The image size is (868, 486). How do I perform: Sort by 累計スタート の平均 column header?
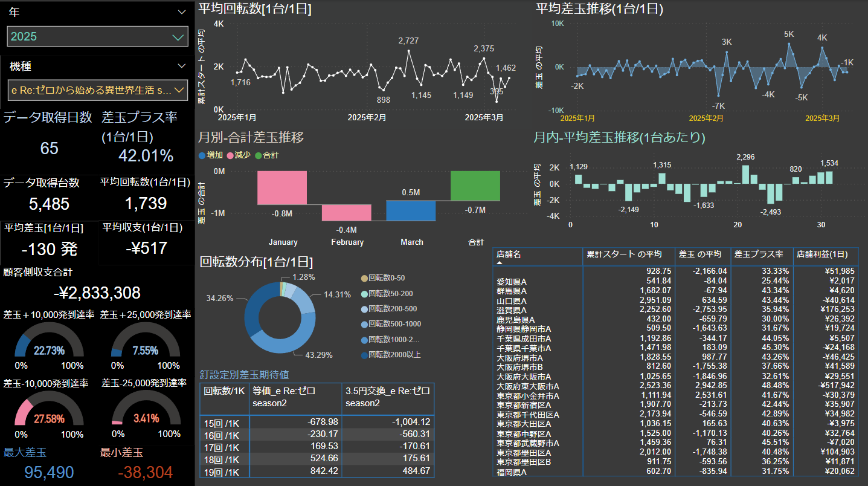[624, 254]
